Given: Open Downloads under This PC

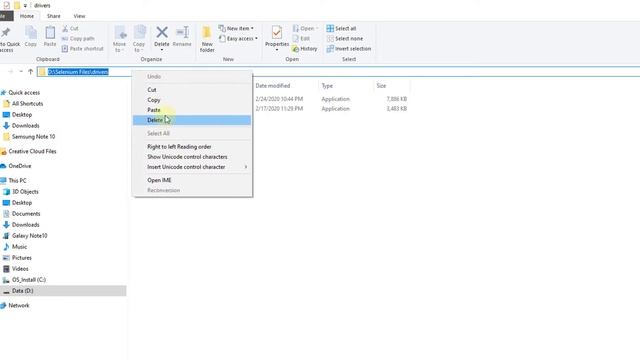Looking at the screenshot, I should pyautogui.click(x=25, y=224).
